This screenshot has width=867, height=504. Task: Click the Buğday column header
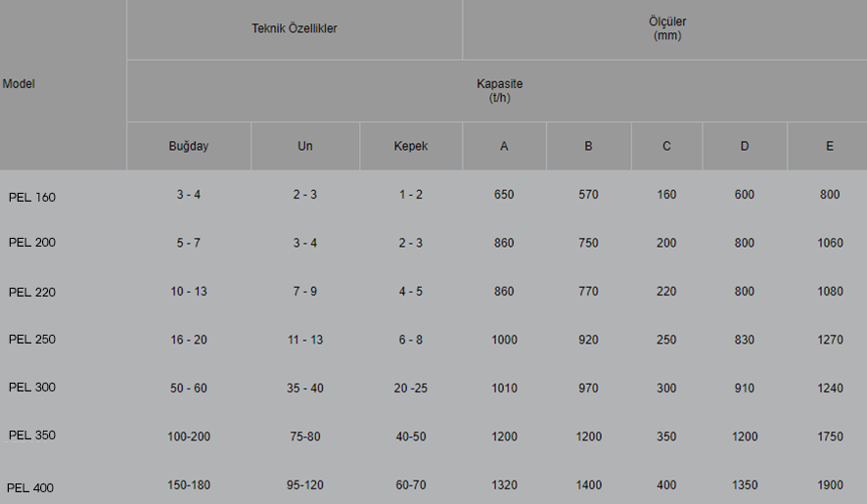[x=189, y=146]
